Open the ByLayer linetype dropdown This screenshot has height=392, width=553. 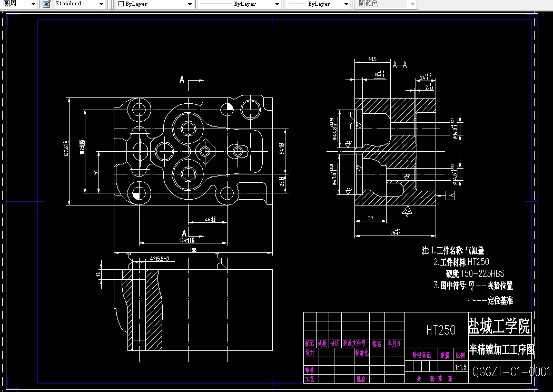277,4
